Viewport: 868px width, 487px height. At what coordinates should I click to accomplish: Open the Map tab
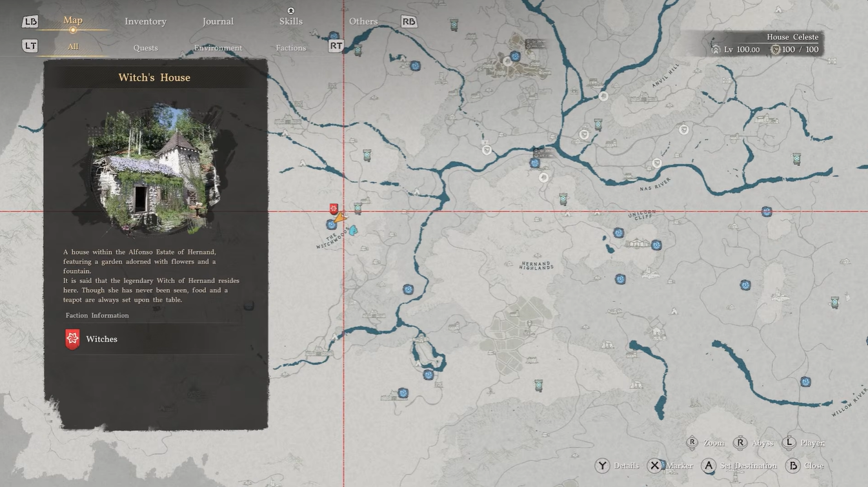coord(73,20)
